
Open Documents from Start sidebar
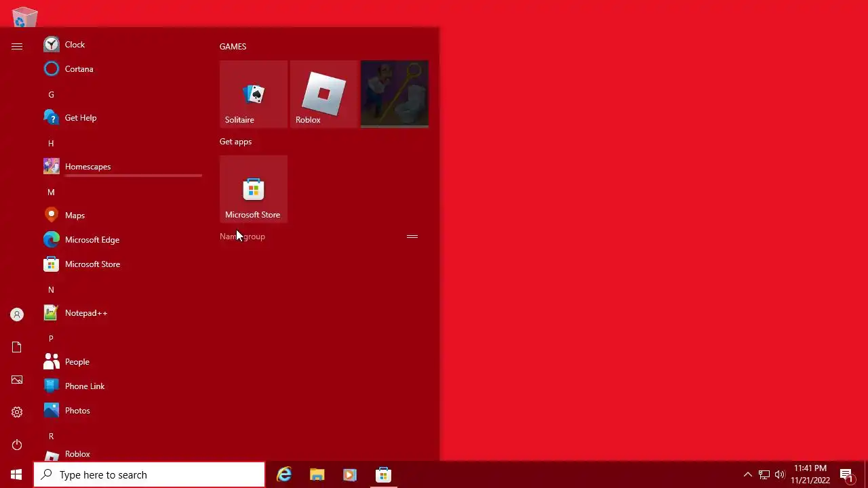point(17,347)
